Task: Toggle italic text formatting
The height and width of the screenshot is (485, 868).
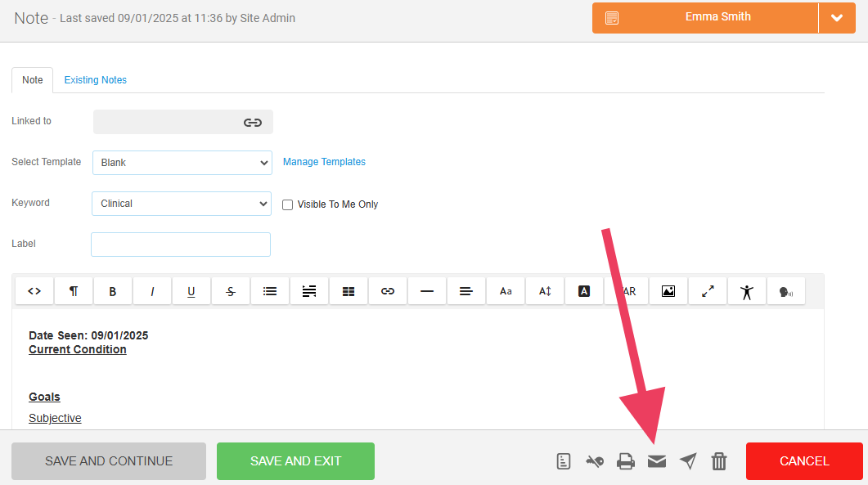Action: tap(152, 291)
